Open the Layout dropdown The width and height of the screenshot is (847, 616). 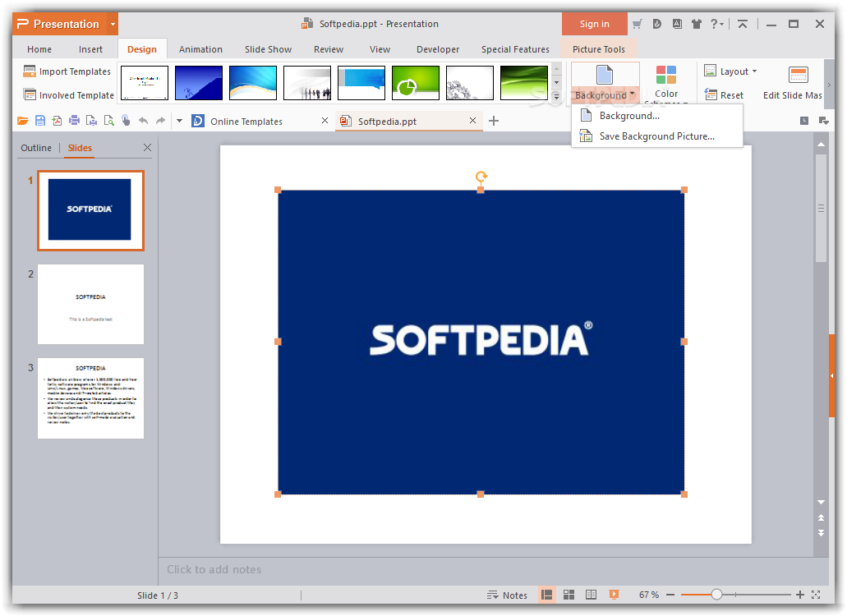click(730, 71)
